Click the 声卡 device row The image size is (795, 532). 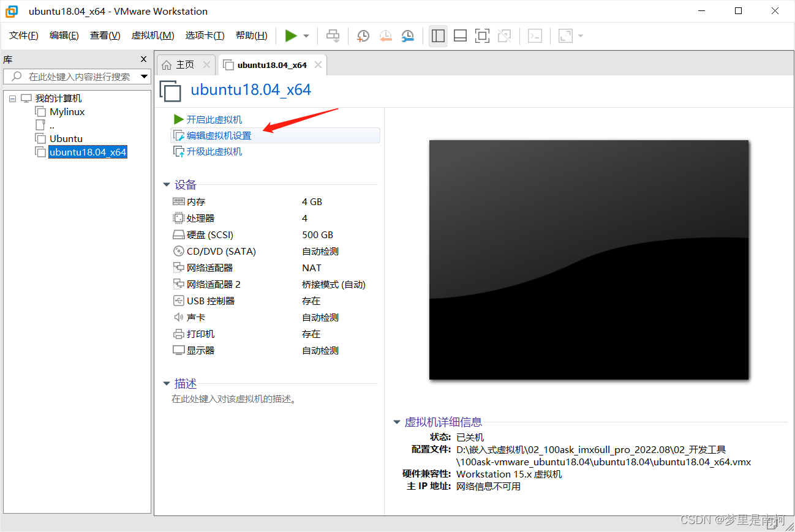(x=275, y=317)
